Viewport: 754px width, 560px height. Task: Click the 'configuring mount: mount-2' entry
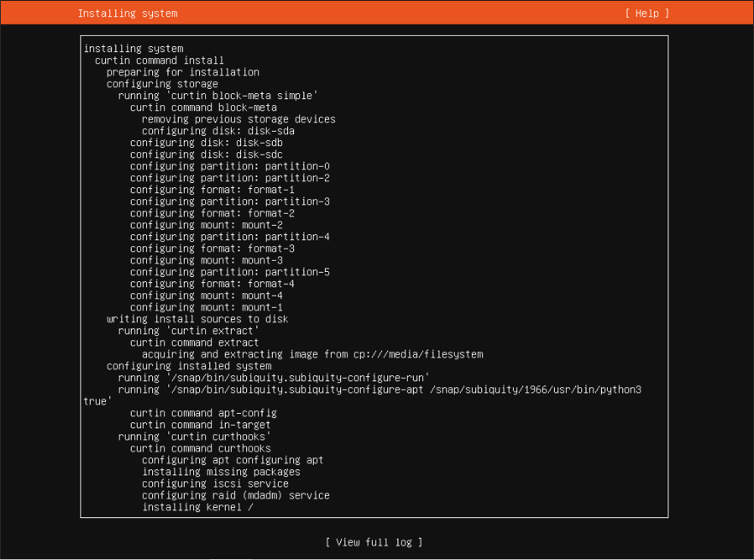click(206, 225)
